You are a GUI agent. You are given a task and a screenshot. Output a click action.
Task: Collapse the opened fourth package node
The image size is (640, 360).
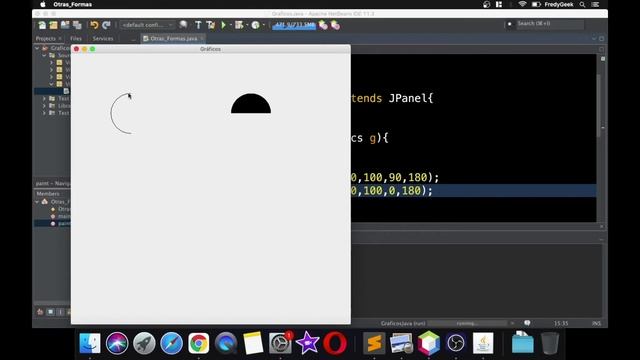coord(51,84)
